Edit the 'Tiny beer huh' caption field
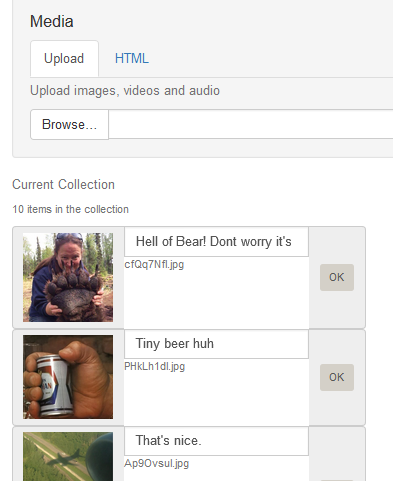 [216, 344]
